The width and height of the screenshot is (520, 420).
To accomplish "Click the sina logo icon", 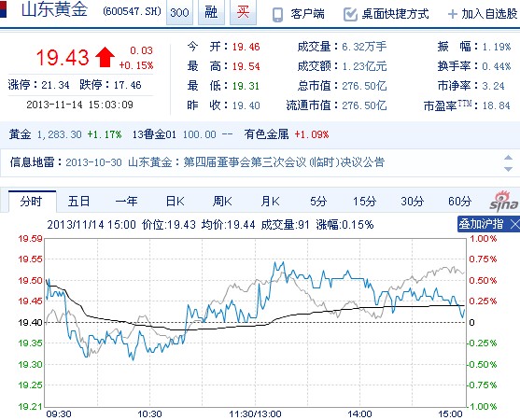I will point(504,202).
